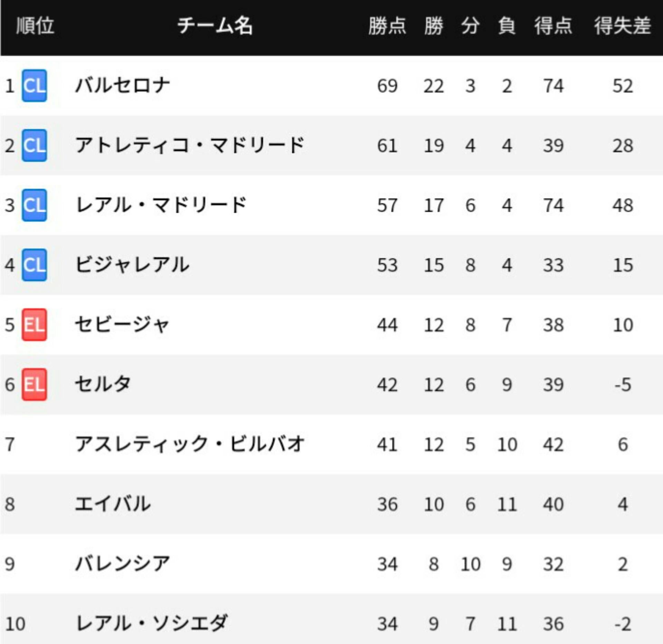
Task: Click Barcelona's blue CL badge
Action: coord(34,86)
